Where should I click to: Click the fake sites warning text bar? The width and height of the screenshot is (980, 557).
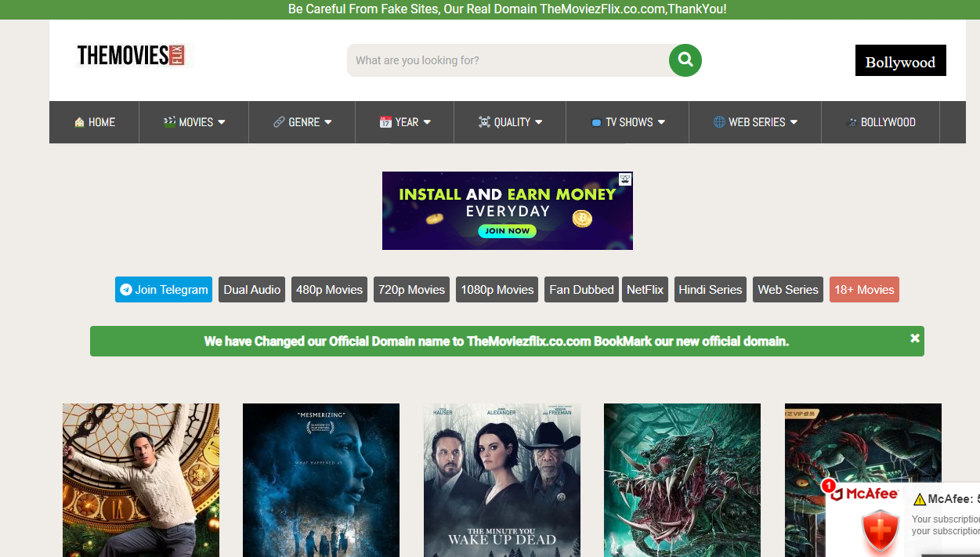click(x=508, y=9)
